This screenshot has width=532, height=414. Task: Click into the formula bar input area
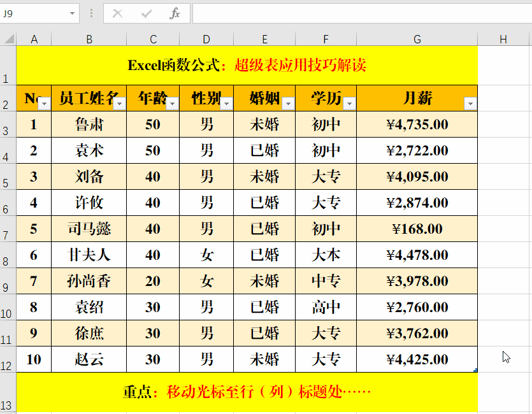coord(362,13)
